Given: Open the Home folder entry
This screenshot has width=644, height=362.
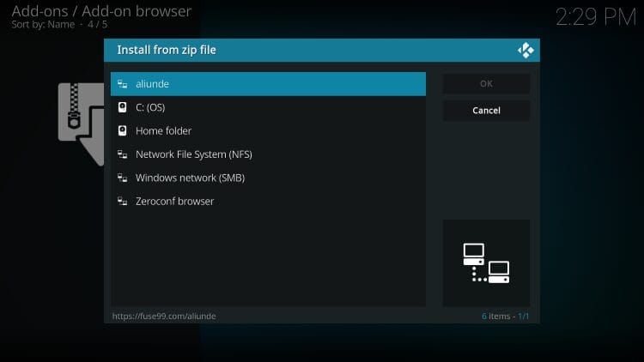Looking at the screenshot, I should pos(268,131).
